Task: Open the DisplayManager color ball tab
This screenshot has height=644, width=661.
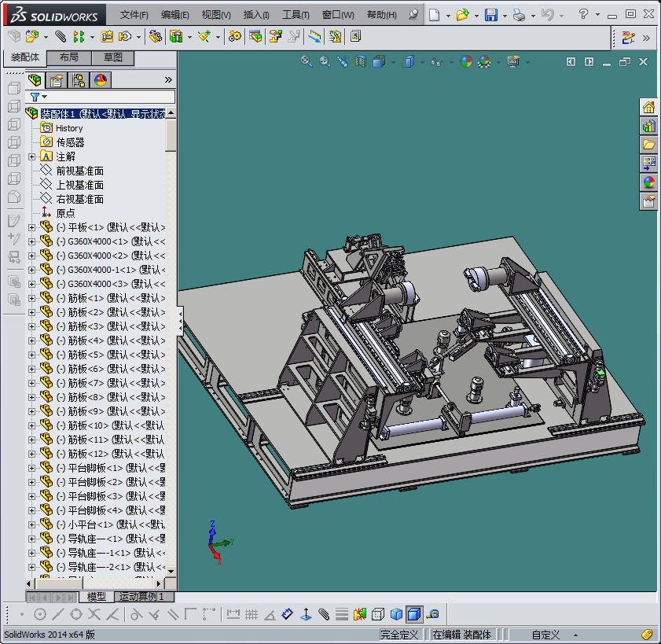Action: point(100,79)
